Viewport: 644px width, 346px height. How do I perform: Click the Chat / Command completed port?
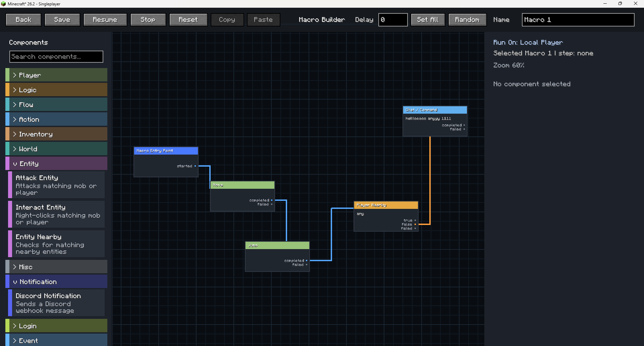click(464, 125)
